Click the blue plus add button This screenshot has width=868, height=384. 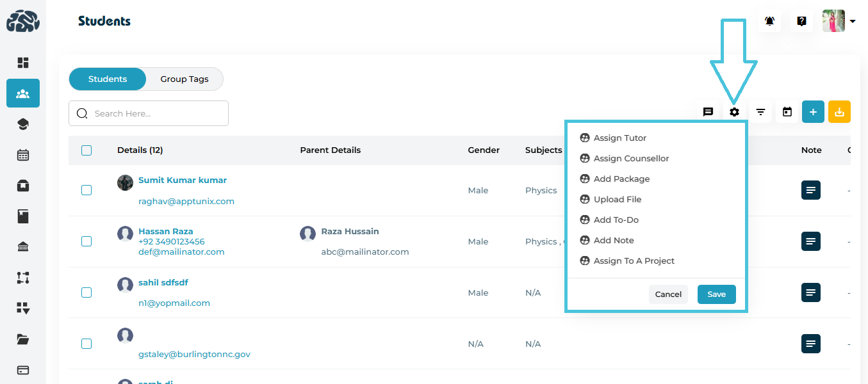pyautogui.click(x=813, y=112)
